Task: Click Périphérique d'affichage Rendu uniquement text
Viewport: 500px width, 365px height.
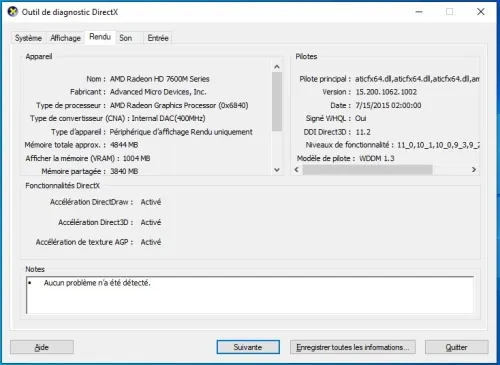Action: (181, 132)
